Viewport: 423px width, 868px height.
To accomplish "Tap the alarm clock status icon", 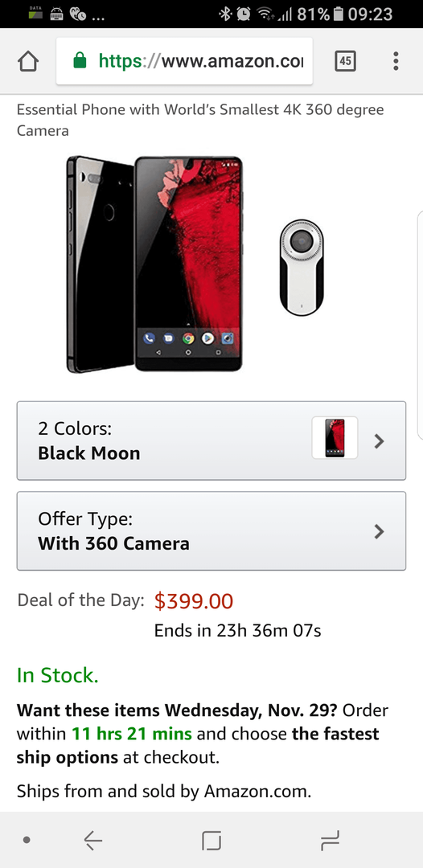I will (x=243, y=14).
